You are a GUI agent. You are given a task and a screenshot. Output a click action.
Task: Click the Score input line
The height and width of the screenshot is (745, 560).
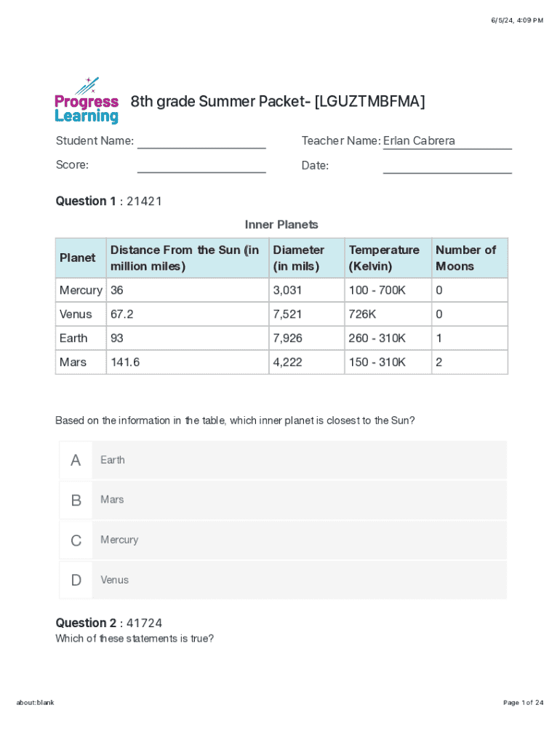pos(201,166)
